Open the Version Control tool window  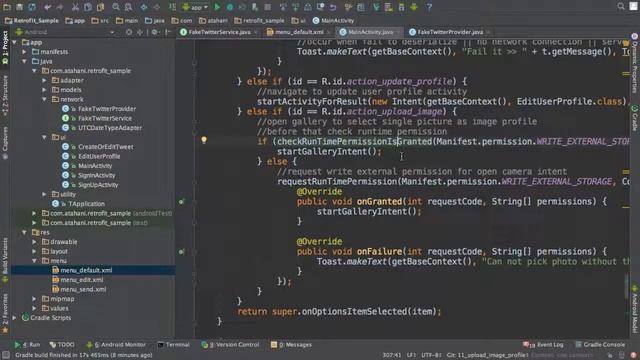pyautogui.click(x=230, y=344)
